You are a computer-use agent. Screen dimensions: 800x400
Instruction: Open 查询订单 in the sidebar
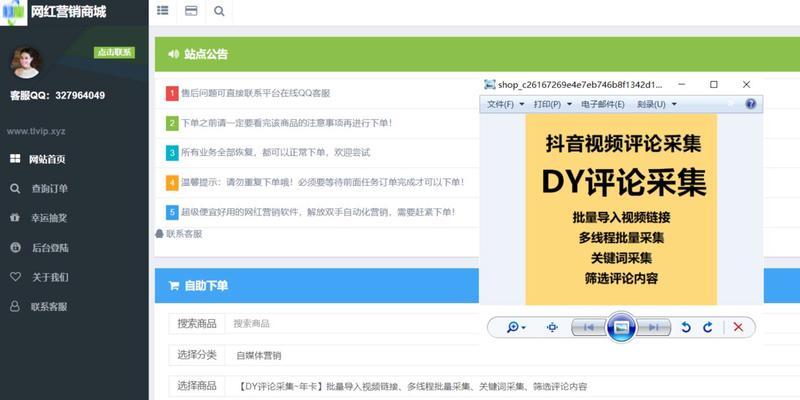49,189
